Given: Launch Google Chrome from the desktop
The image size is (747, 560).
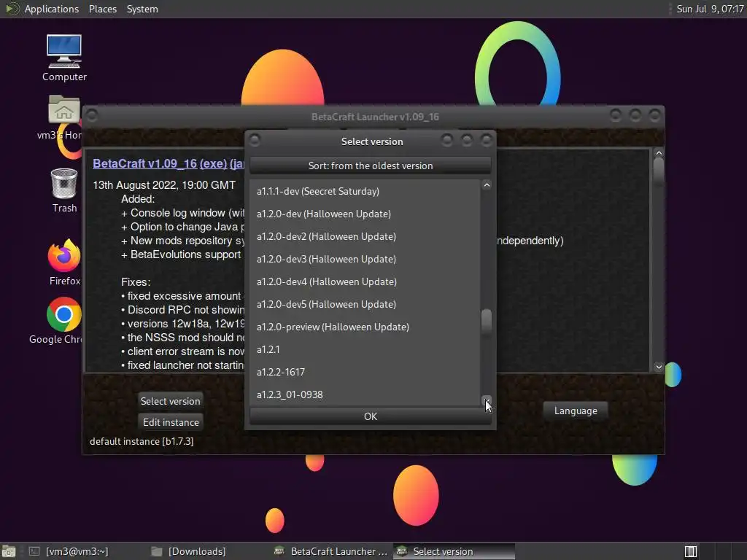Looking at the screenshot, I should pos(63,321).
